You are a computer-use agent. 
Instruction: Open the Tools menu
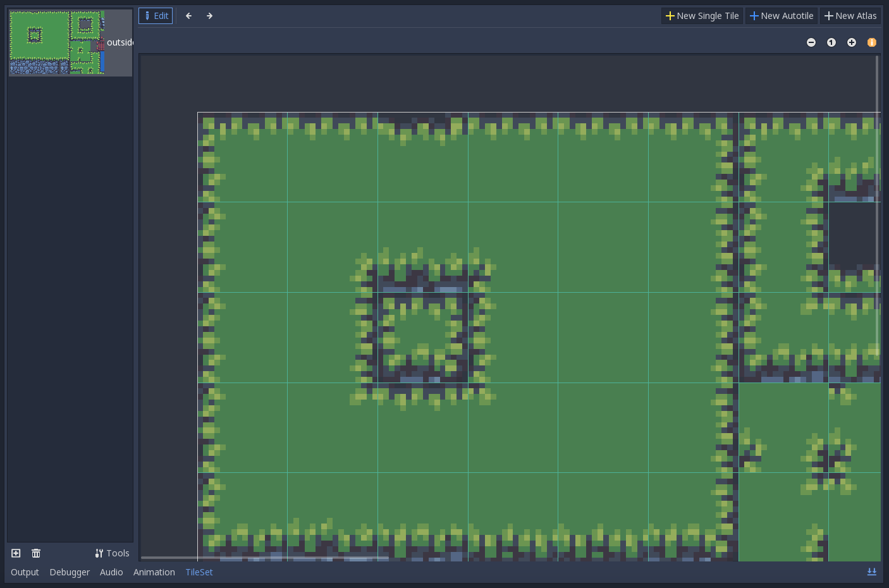click(x=112, y=553)
